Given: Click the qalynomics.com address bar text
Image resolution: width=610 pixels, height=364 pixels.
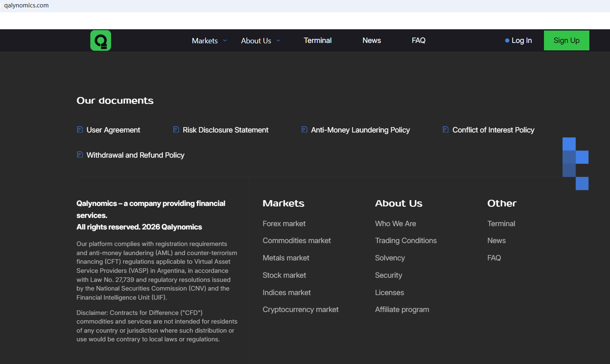Looking at the screenshot, I should [26, 5].
